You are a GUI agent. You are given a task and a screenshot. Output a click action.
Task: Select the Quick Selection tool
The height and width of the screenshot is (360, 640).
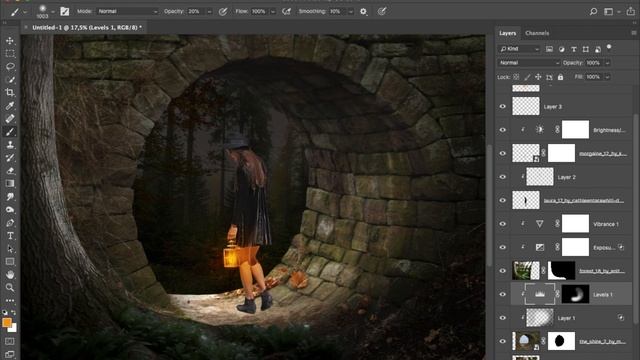10,80
